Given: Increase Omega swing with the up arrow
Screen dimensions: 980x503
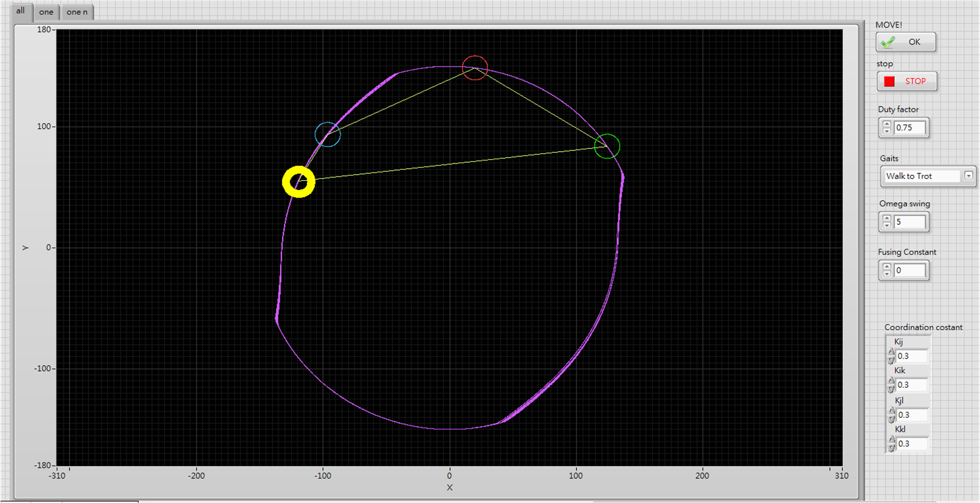Looking at the screenshot, I should click(887, 218).
